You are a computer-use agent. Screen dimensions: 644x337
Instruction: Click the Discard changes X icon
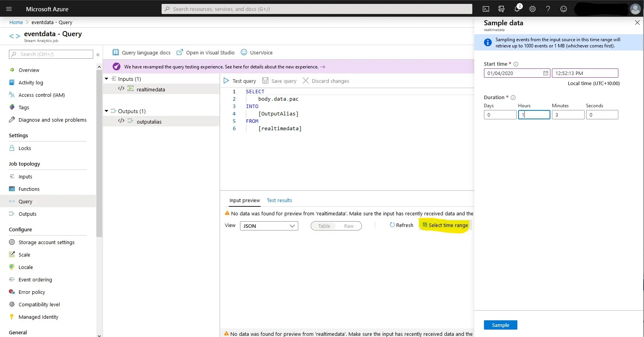point(306,81)
